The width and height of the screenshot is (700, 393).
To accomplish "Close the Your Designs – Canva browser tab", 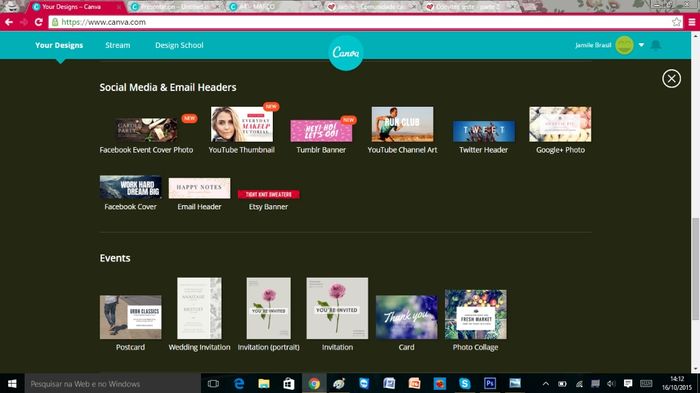I will point(119,7).
